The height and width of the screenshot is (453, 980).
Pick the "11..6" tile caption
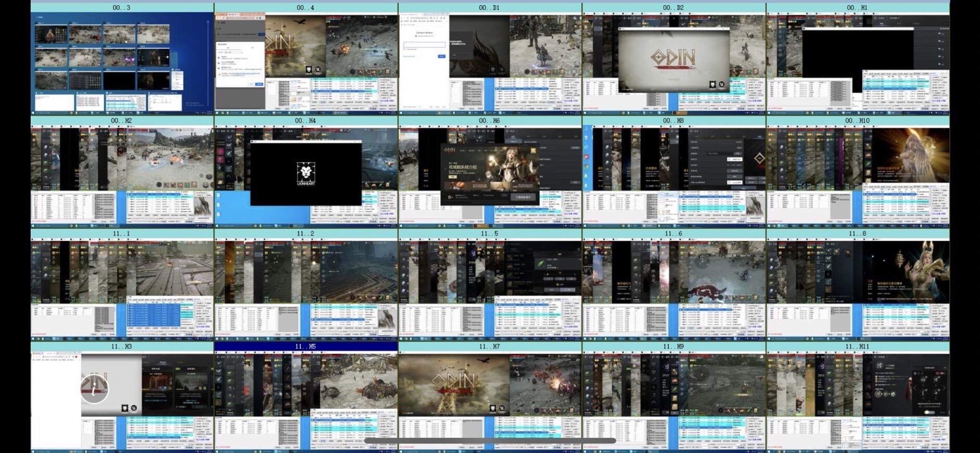[x=673, y=234]
